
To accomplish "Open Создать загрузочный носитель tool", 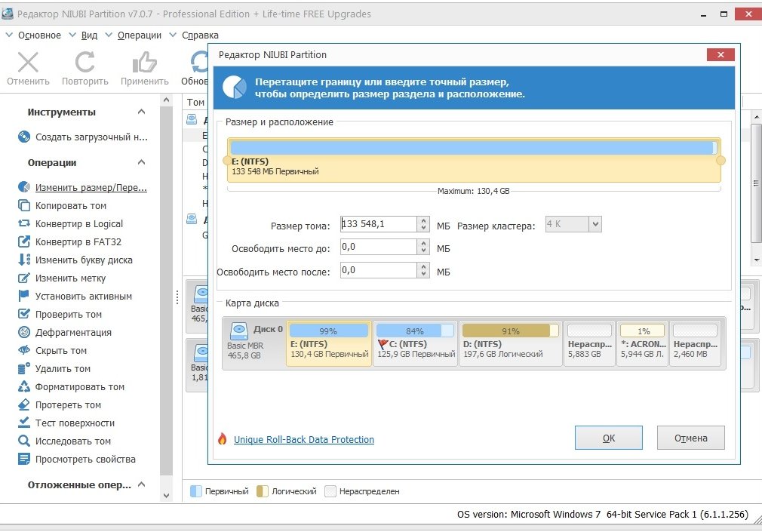I will tap(82, 137).
